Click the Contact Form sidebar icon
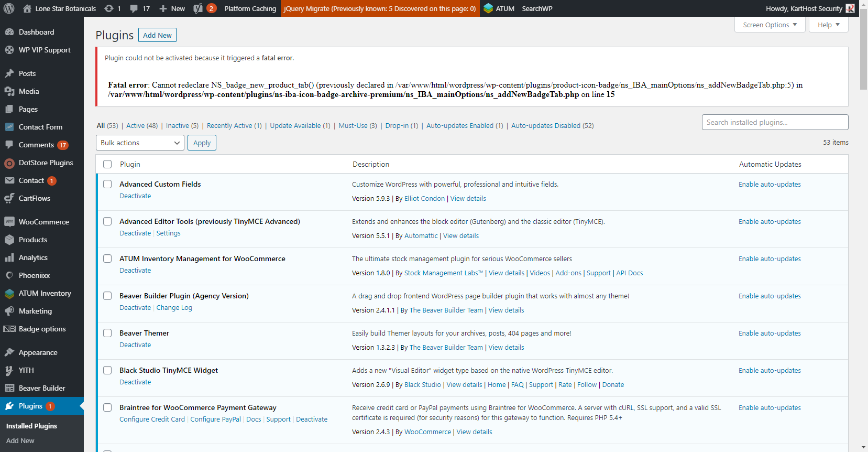The height and width of the screenshot is (452, 868). 9,127
